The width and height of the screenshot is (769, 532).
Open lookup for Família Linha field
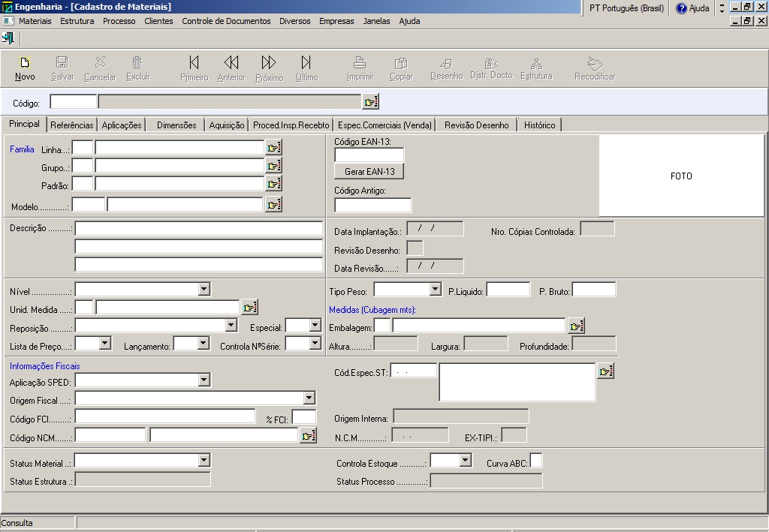(x=273, y=148)
